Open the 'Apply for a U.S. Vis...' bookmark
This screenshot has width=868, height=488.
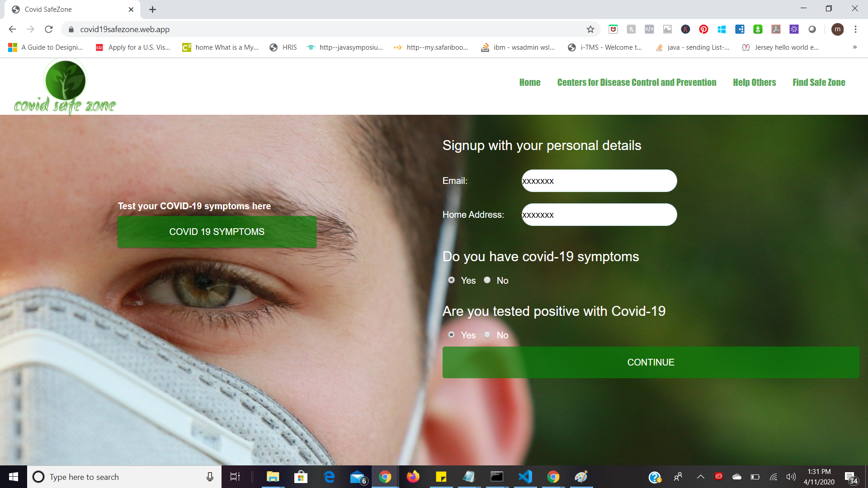133,47
